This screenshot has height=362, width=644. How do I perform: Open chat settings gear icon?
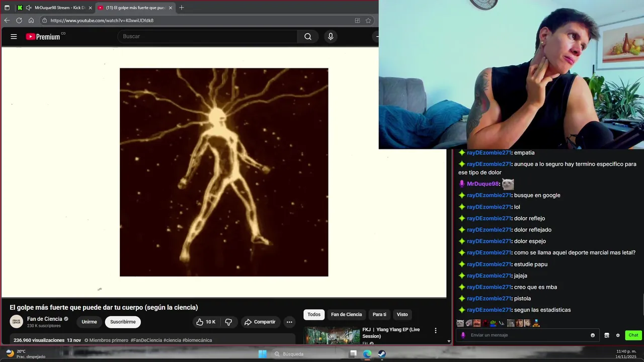(x=618, y=335)
